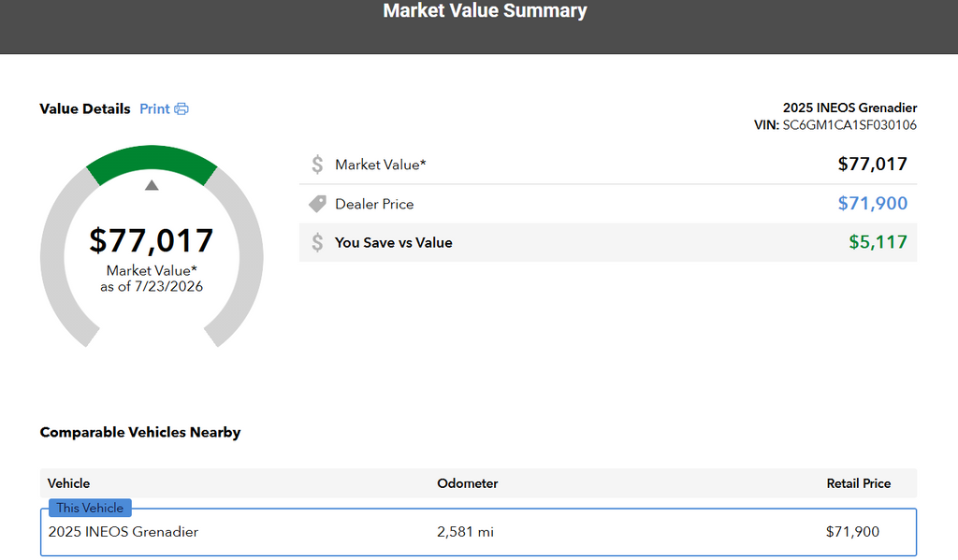Sort by the Vehicle column header
Image resolution: width=958 pixels, height=560 pixels.
(x=68, y=483)
